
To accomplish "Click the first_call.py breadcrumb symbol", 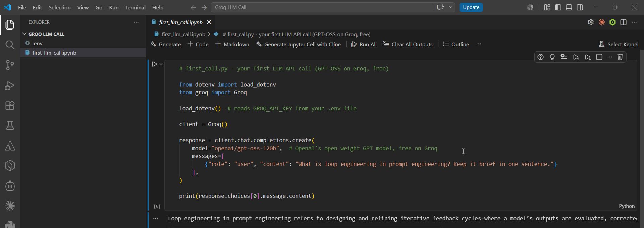I will point(297,34).
